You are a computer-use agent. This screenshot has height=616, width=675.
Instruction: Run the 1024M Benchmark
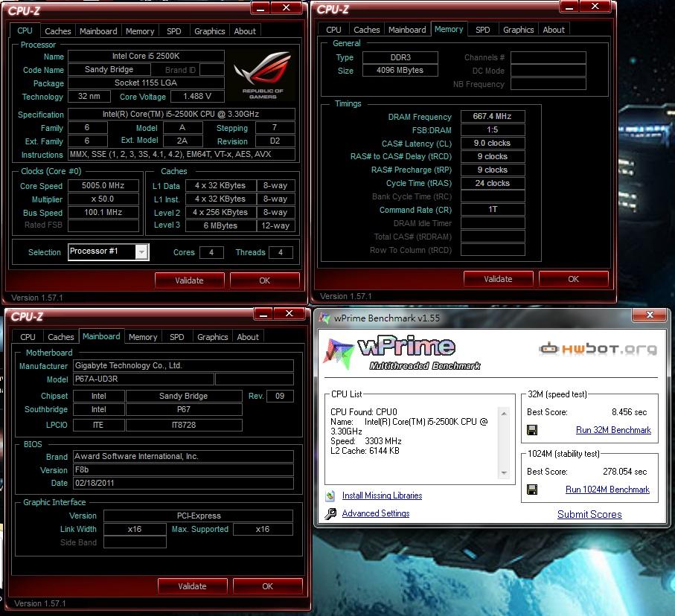[607, 490]
